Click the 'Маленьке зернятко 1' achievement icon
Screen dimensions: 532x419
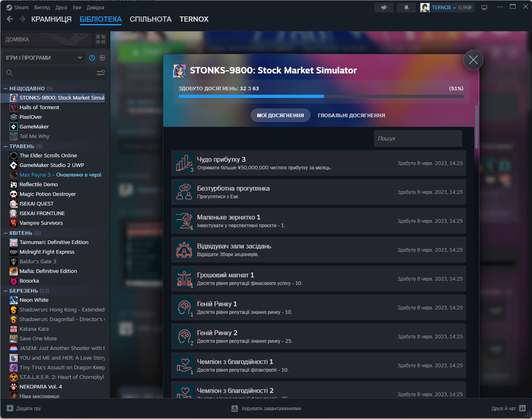point(185,221)
